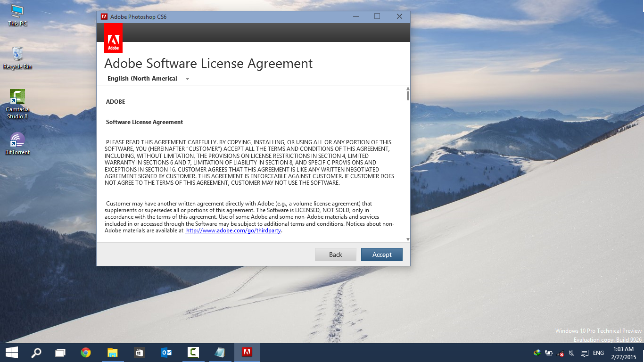Image resolution: width=644 pixels, height=362 pixels.
Task: Open the Windows Start menu
Action: tap(11, 353)
